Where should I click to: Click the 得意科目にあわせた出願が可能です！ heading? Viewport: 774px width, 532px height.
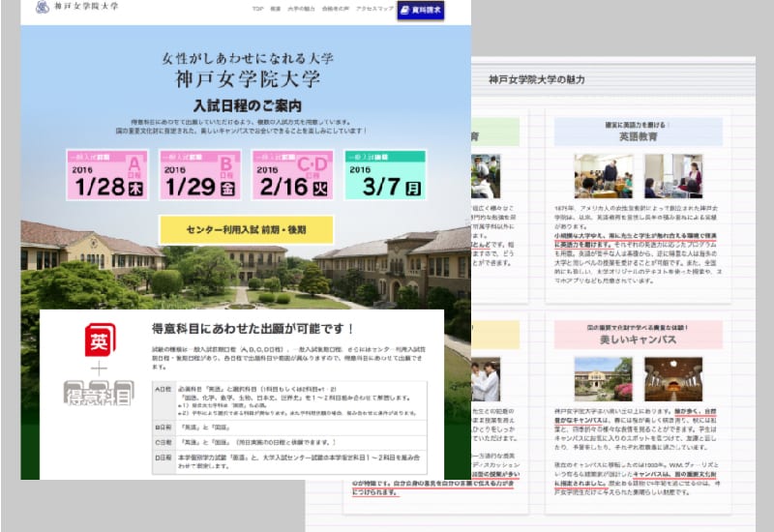253,329
